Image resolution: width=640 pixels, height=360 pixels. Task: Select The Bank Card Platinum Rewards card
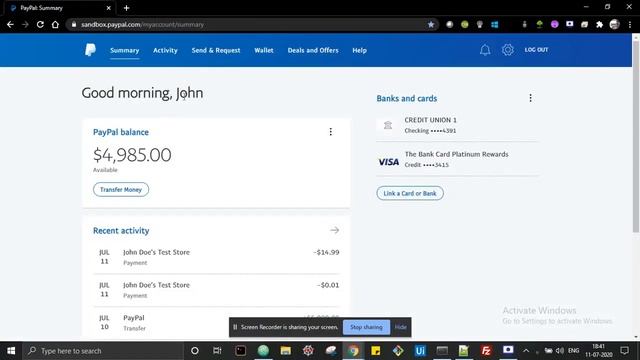457,159
